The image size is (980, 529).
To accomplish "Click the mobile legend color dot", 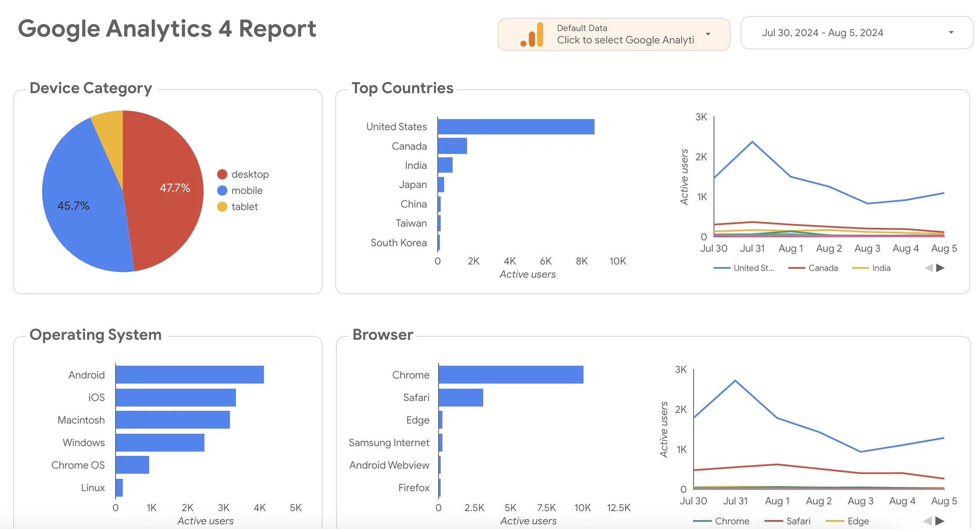I will pyautogui.click(x=222, y=191).
